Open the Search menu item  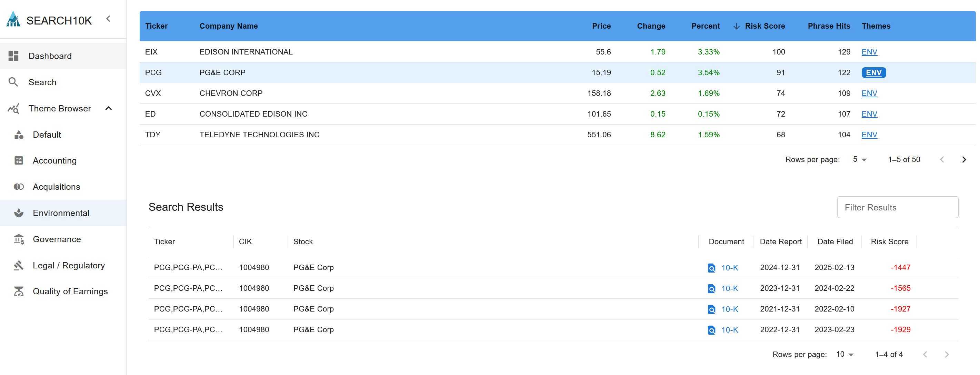63,82
